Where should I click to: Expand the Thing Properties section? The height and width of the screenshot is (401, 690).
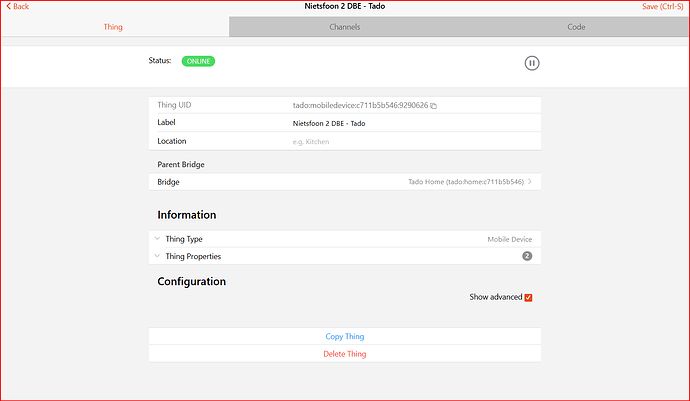(x=157, y=256)
